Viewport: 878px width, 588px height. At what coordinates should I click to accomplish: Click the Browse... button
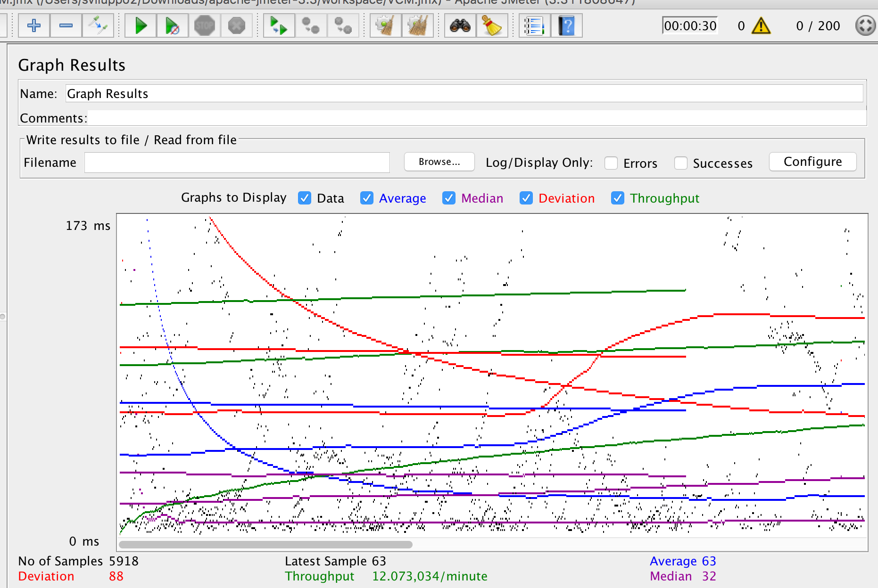coord(439,162)
